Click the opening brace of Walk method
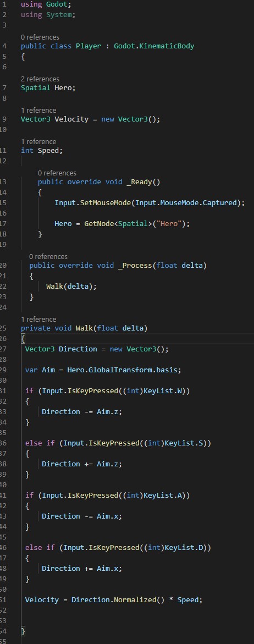Viewport: 254px width, 644px height. click(x=23, y=338)
